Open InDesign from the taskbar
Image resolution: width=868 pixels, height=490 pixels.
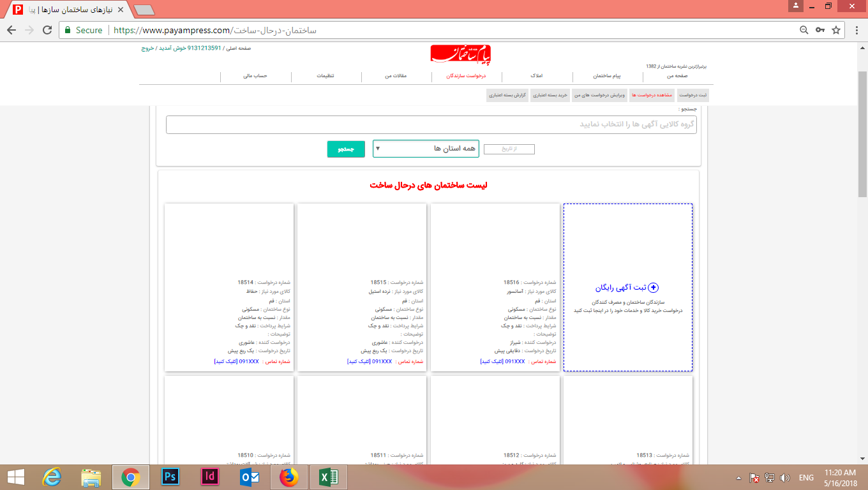pyautogui.click(x=210, y=477)
